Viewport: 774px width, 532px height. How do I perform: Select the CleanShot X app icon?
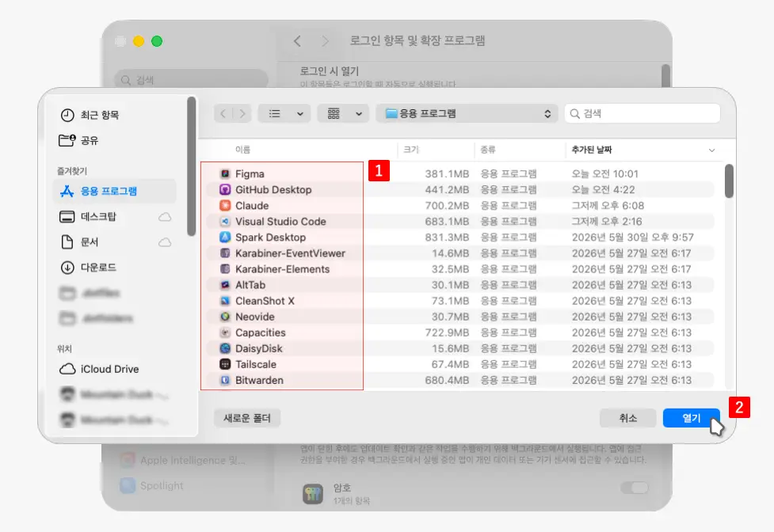225,301
